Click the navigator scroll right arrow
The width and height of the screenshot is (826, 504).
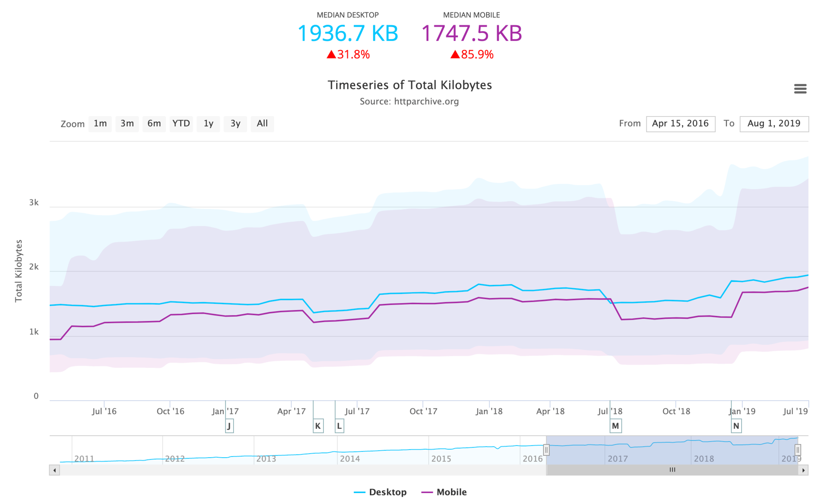tap(803, 470)
